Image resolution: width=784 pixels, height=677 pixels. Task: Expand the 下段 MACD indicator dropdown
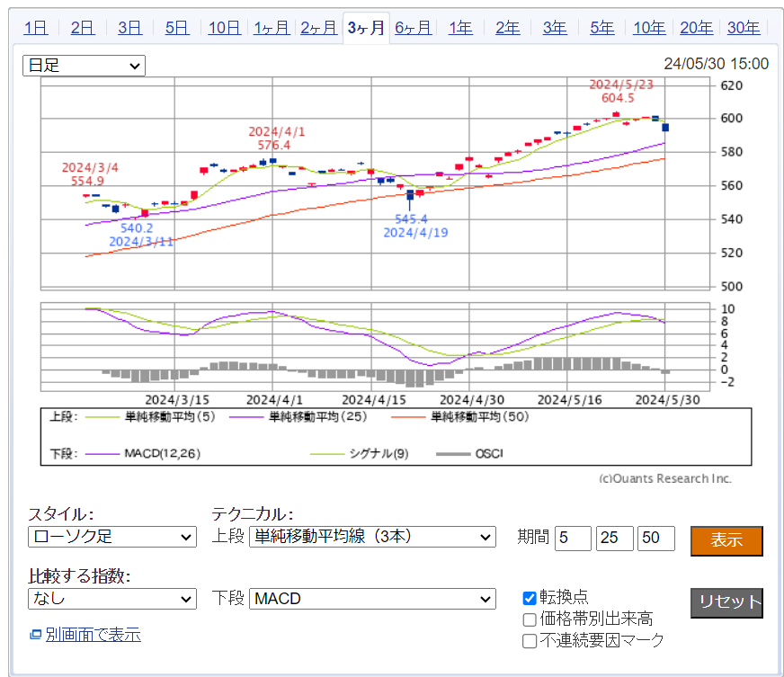(x=372, y=599)
